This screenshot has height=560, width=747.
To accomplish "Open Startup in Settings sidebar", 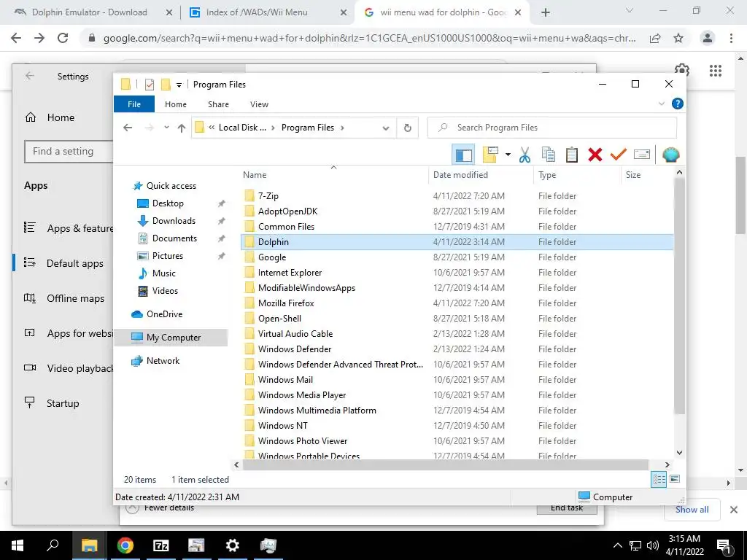I will (63, 403).
